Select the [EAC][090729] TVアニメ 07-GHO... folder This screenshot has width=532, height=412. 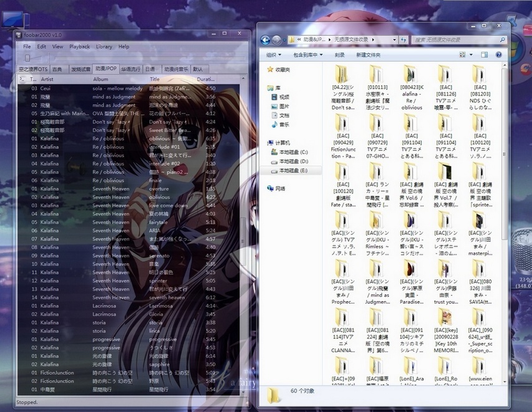pos(377,136)
